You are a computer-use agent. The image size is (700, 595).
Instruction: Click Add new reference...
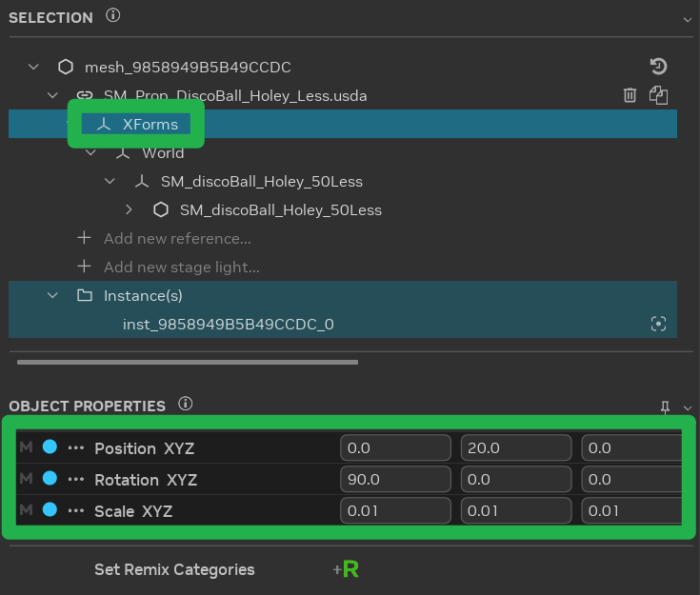point(176,239)
